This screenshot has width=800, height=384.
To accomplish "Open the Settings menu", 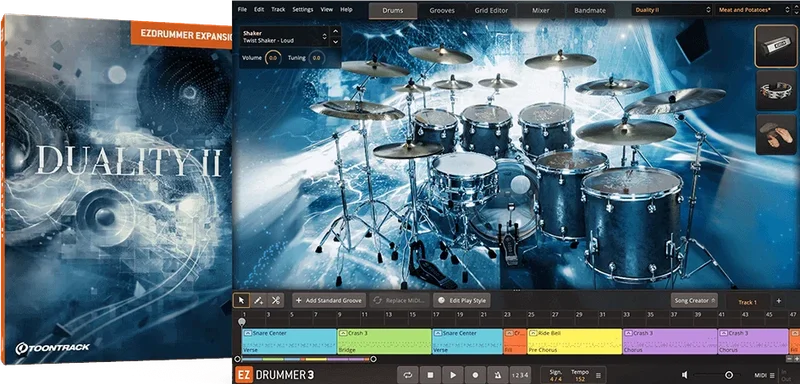I will tap(303, 10).
